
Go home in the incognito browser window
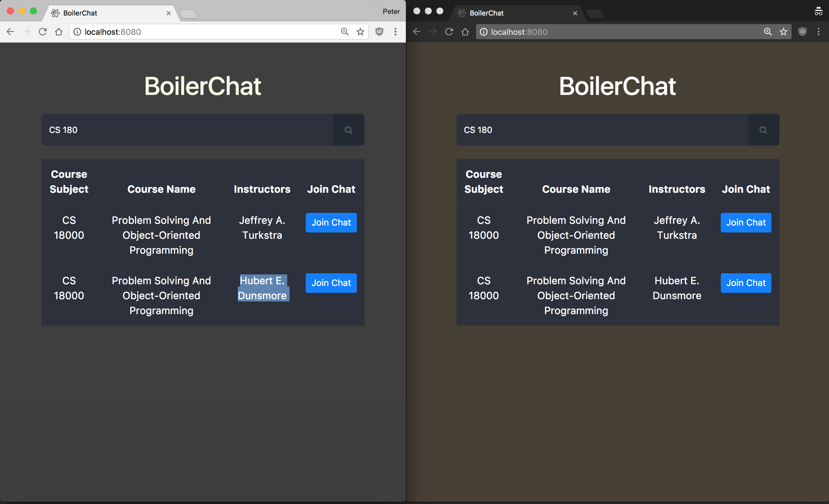point(465,32)
